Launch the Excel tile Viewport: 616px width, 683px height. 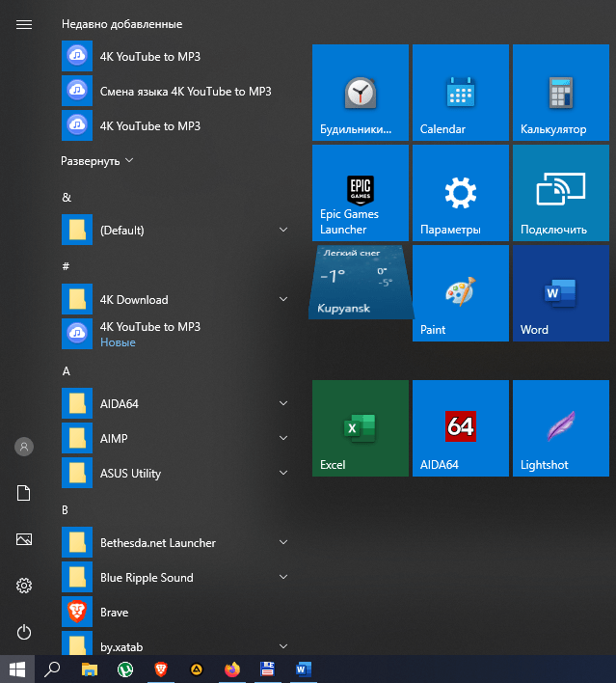360,428
